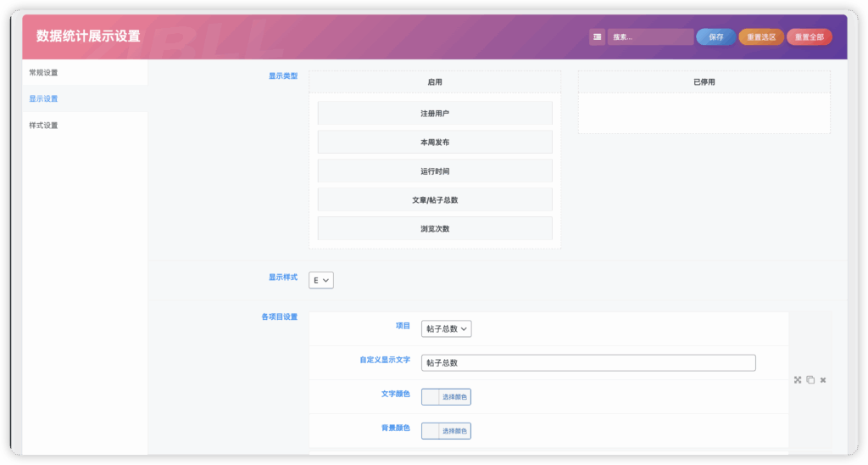Switch to the 样式设置 tab
This screenshot has height=465, width=868.
[86, 126]
